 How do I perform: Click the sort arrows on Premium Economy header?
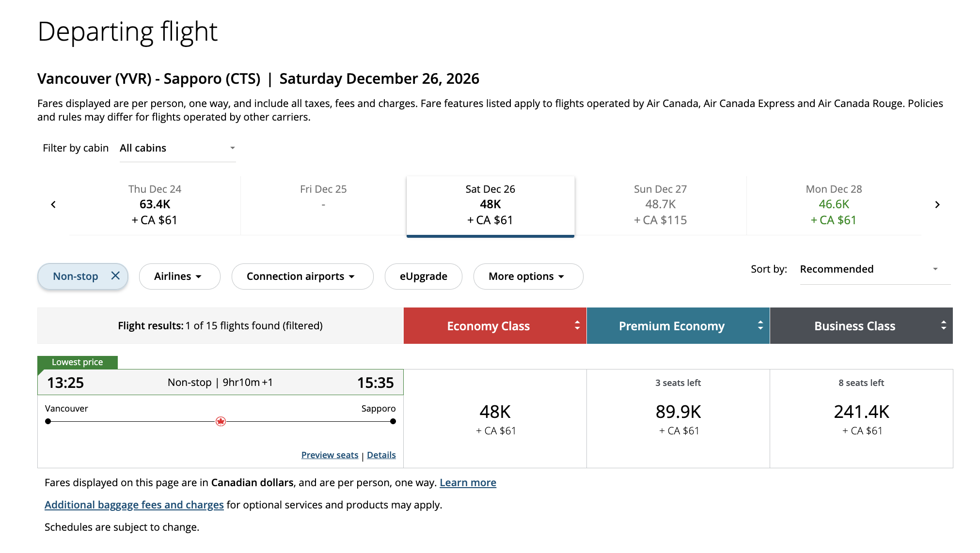point(760,325)
